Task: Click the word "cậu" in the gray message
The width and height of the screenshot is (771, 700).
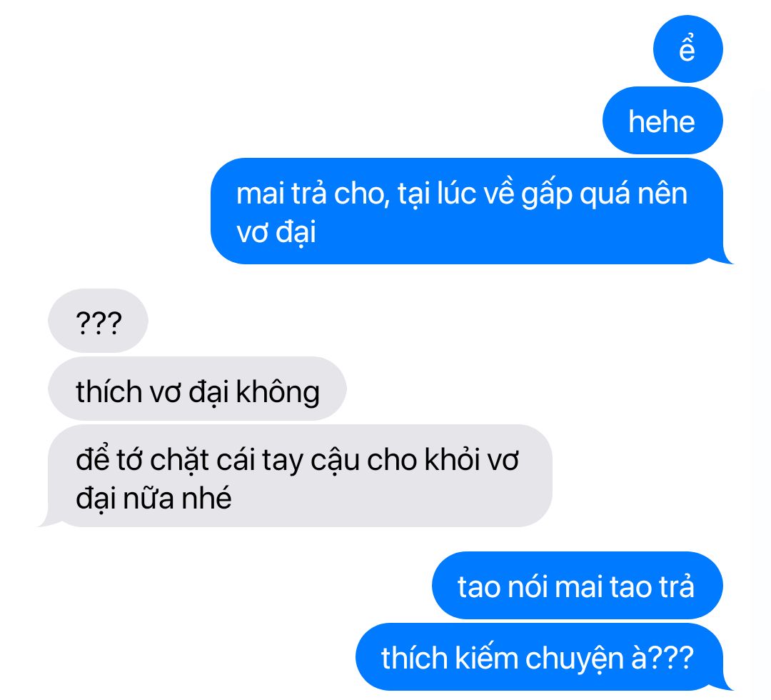Action: 334,461
